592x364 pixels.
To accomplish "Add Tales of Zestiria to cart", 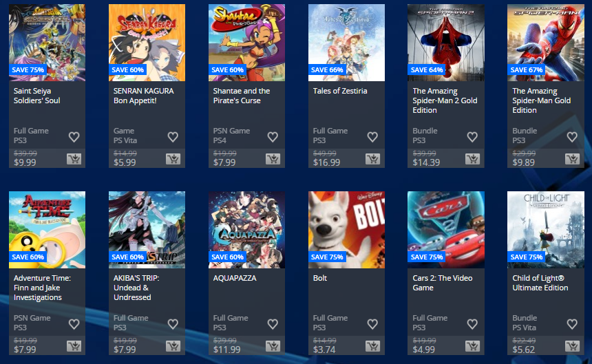I will (x=372, y=159).
